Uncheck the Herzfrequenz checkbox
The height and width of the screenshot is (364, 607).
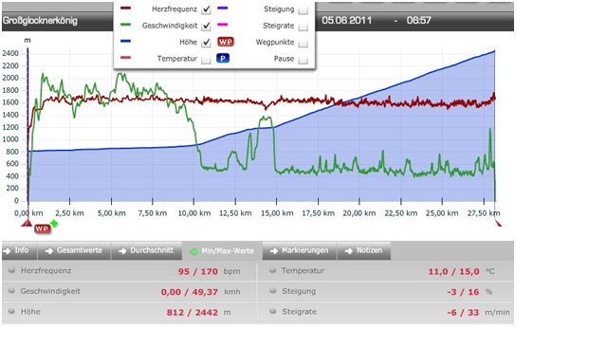point(207,9)
